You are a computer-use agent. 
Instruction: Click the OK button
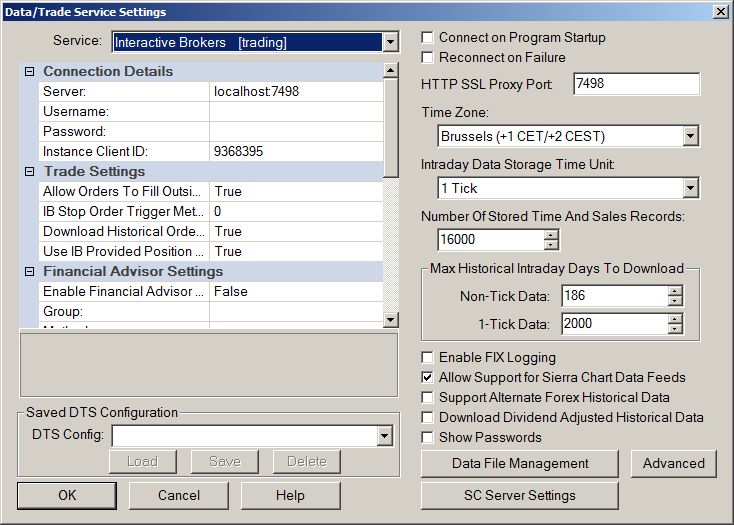67,496
